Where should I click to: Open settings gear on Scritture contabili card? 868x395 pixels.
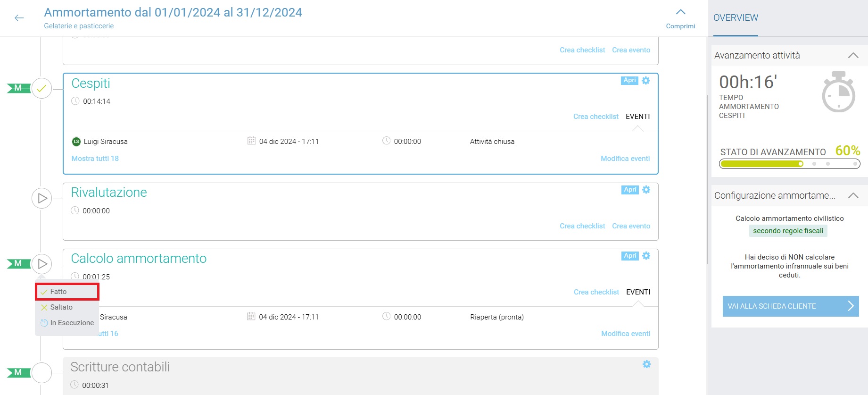click(x=646, y=364)
